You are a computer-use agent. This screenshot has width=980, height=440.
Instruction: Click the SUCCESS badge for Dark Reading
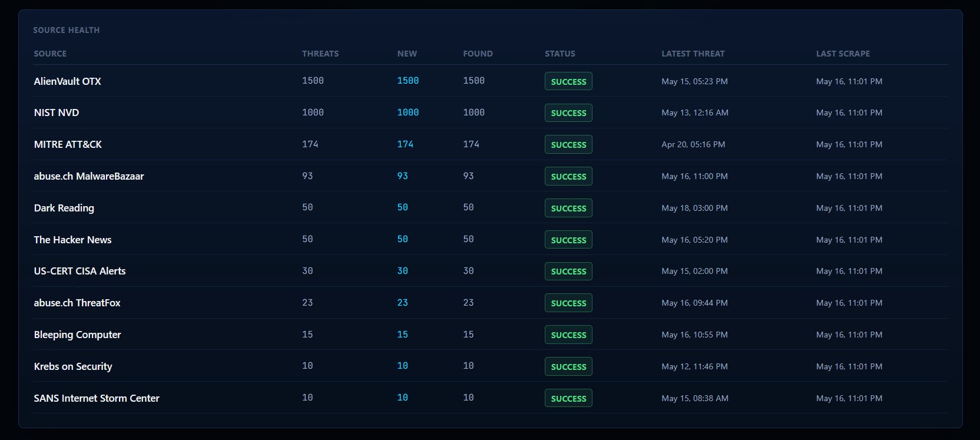(x=568, y=208)
